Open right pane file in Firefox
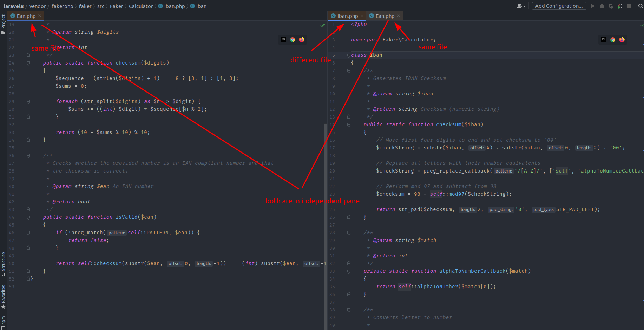644x330 pixels. [x=622, y=40]
